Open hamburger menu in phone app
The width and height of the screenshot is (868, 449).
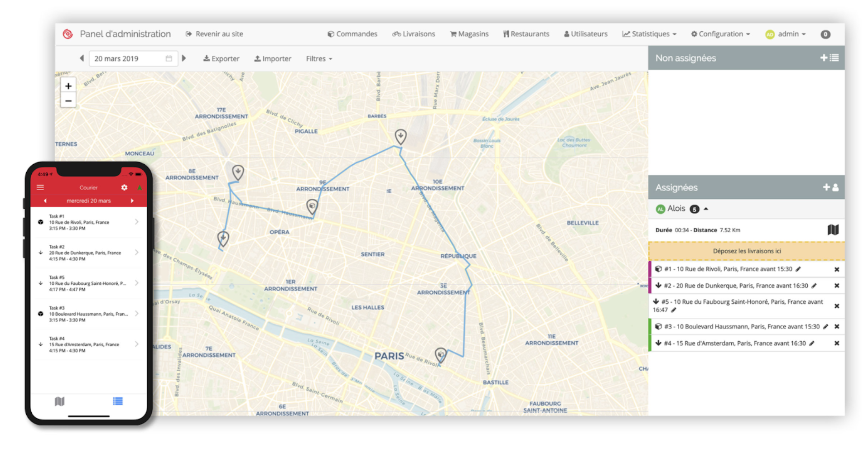click(40, 187)
